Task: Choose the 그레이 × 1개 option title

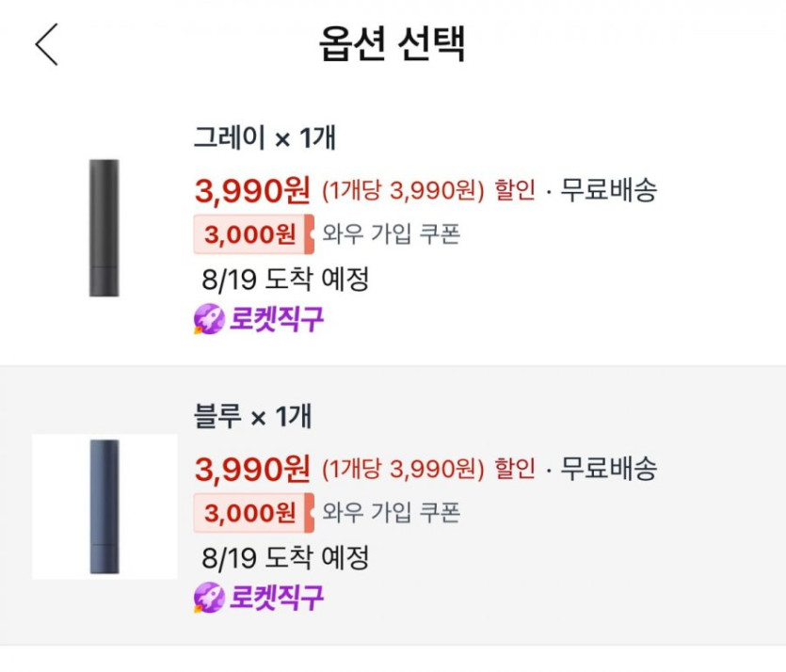Action: click(x=265, y=138)
